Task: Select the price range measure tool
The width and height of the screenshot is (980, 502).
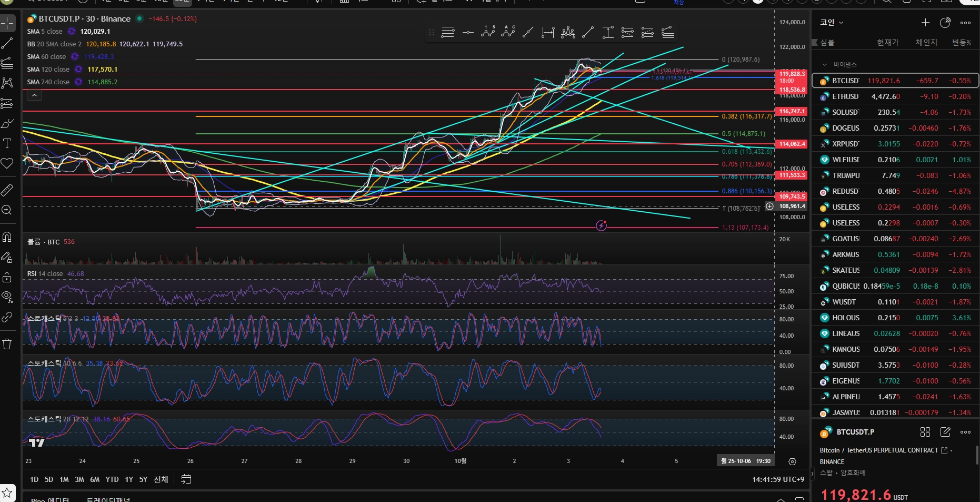Action: [x=608, y=33]
